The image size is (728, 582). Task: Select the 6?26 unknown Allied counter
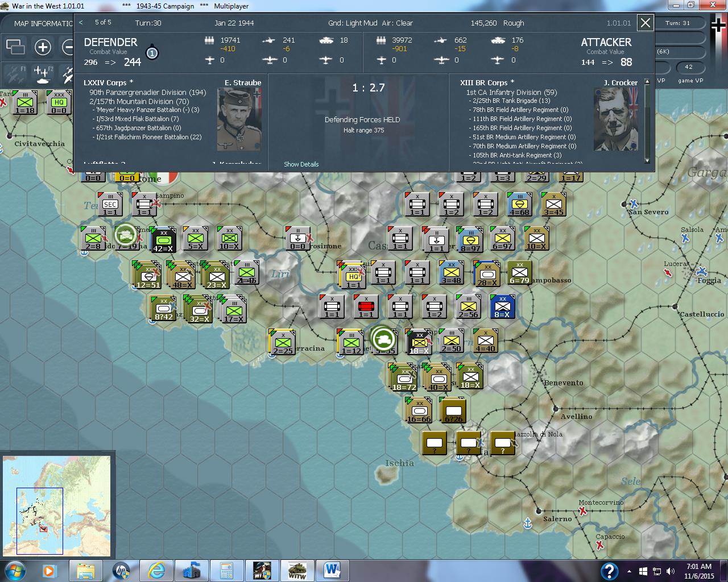pos(453,410)
